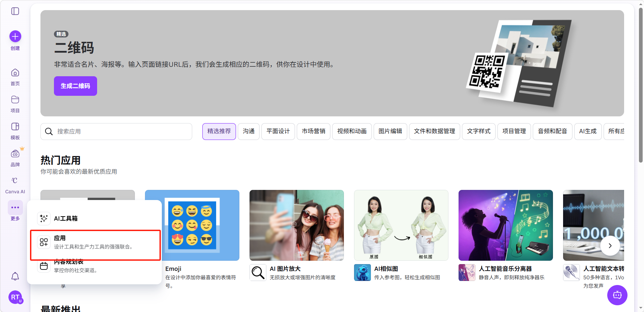Open the Brand kit sidebar icon
Screen dimensions: 644x312
(15, 154)
